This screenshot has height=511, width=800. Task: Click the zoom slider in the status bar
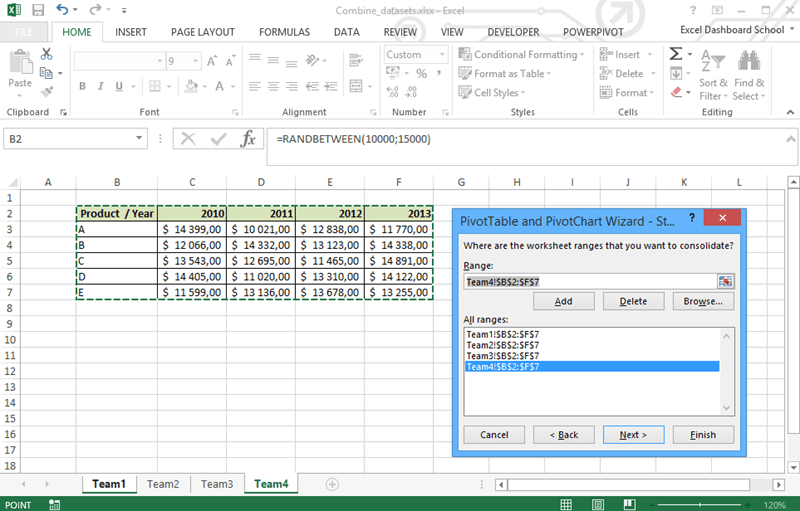[x=699, y=505]
